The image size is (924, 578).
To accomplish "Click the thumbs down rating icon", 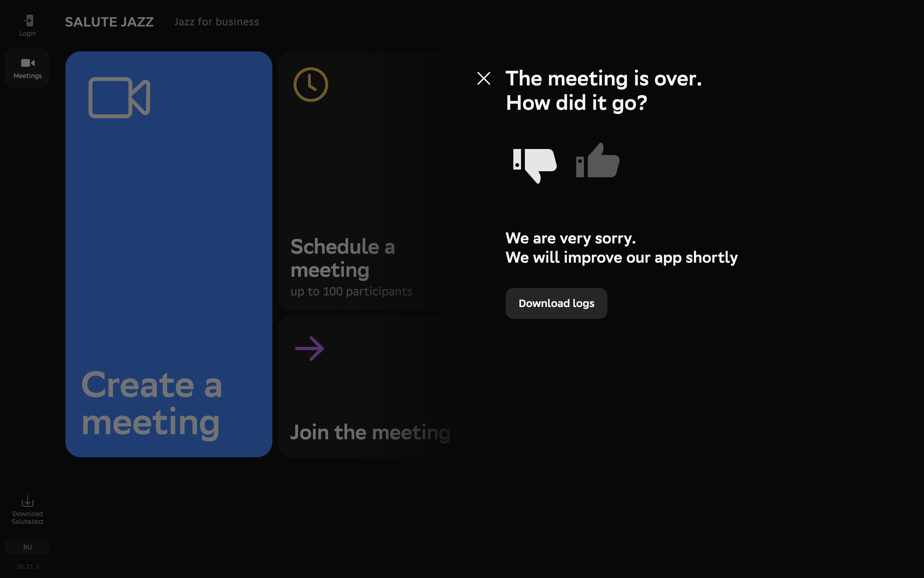I will pyautogui.click(x=535, y=166).
